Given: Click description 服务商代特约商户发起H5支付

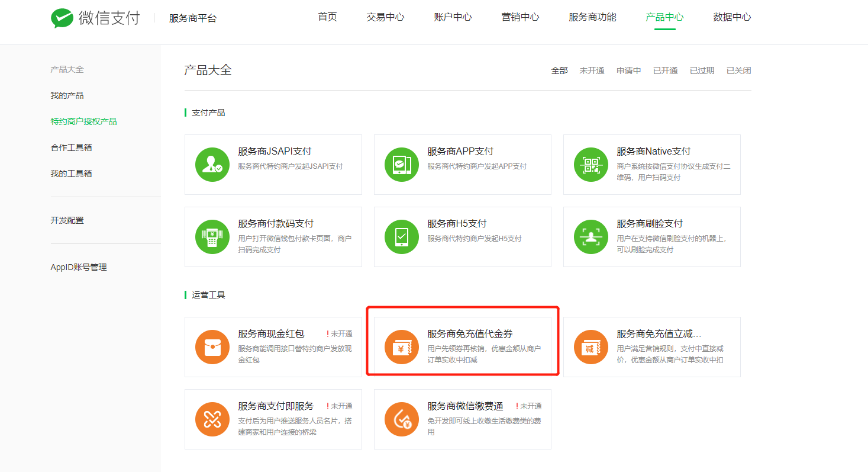Looking at the screenshot, I should coord(475,239).
